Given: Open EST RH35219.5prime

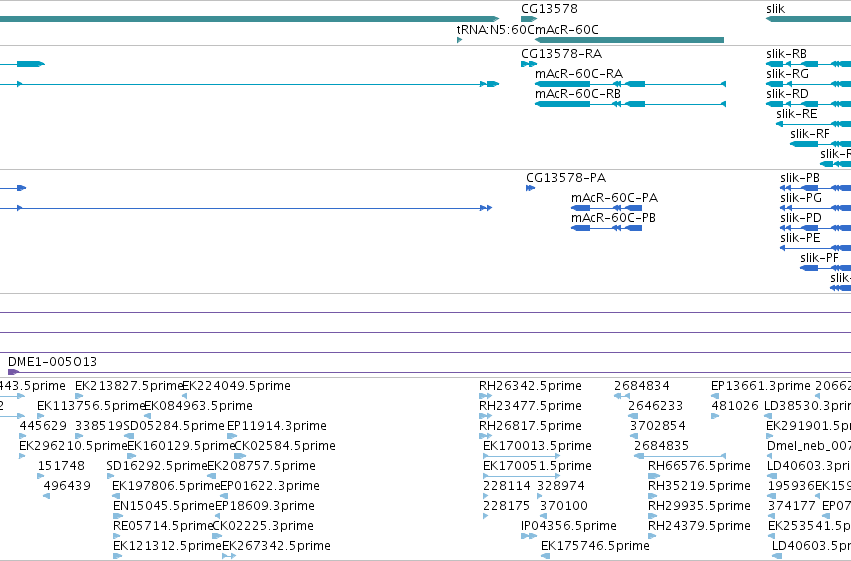Looking at the screenshot, I should pos(700,486).
